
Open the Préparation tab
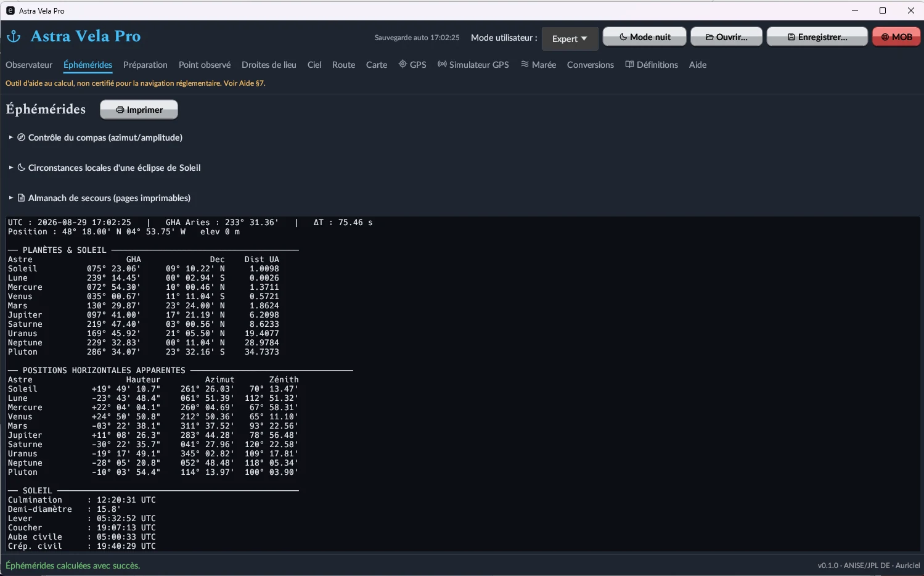tap(145, 65)
